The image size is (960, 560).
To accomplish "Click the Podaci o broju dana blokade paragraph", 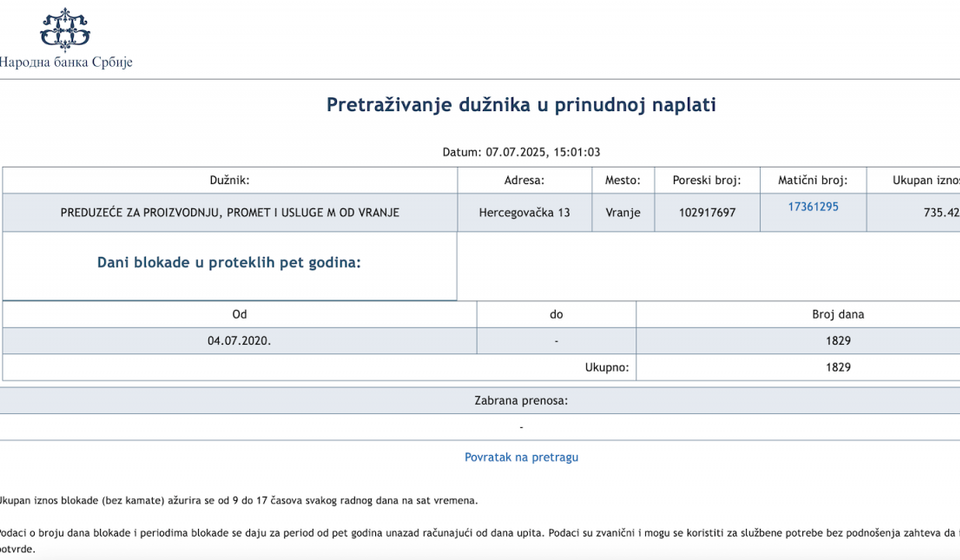I will tap(480, 541).
